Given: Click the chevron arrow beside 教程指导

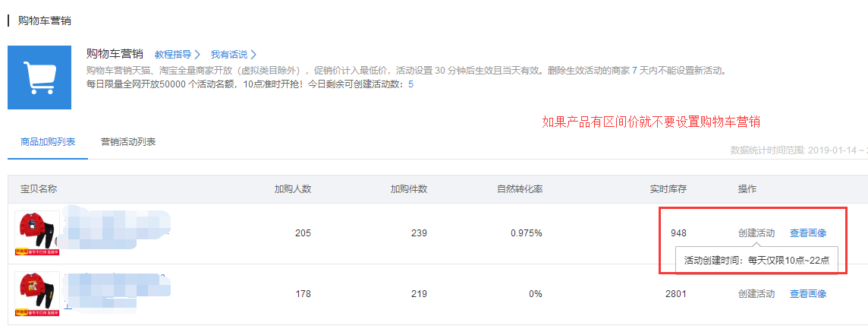Looking at the screenshot, I should [x=197, y=55].
